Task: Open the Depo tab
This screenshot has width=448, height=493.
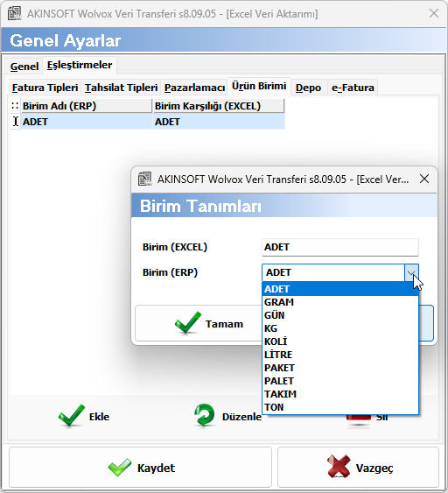Action: (308, 88)
